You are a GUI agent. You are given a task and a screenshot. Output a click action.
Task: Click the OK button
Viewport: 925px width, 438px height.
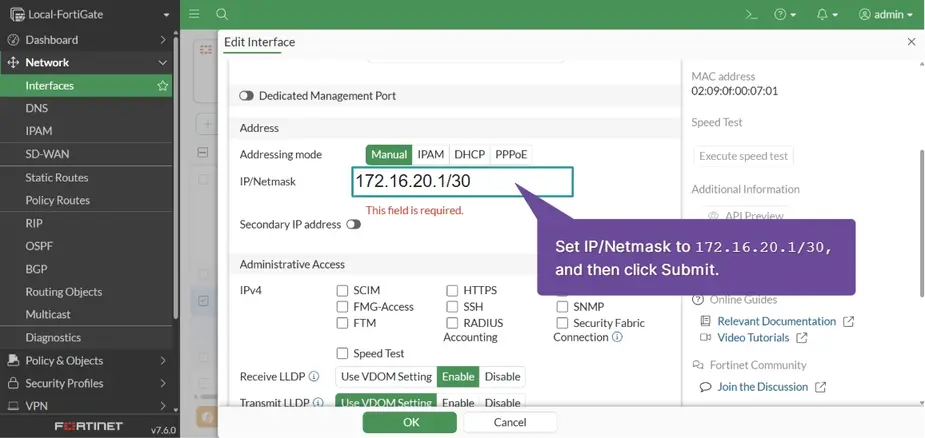[411, 422]
